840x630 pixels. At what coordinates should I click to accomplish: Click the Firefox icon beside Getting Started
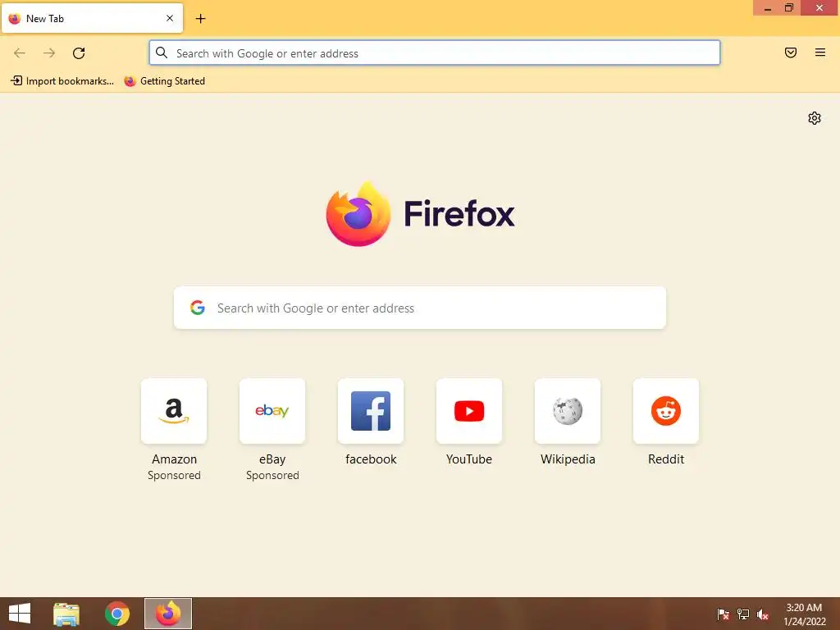click(x=130, y=81)
